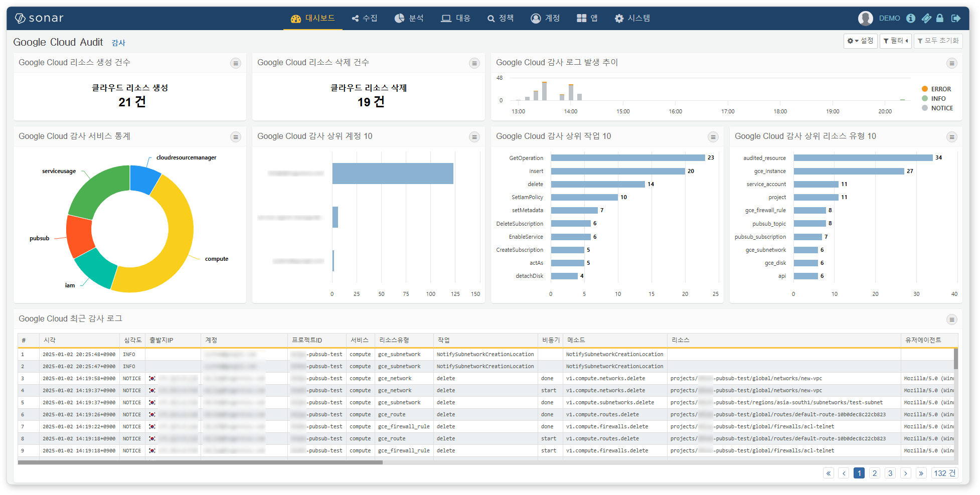Go to page 2 of log table
Image resolution: width=980 pixels, height=495 pixels.
click(875, 473)
